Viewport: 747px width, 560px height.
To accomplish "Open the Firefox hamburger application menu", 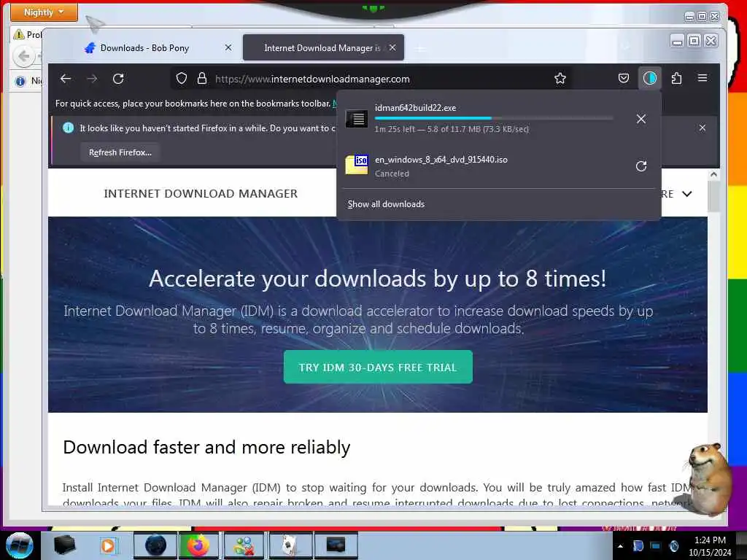I will click(x=703, y=78).
